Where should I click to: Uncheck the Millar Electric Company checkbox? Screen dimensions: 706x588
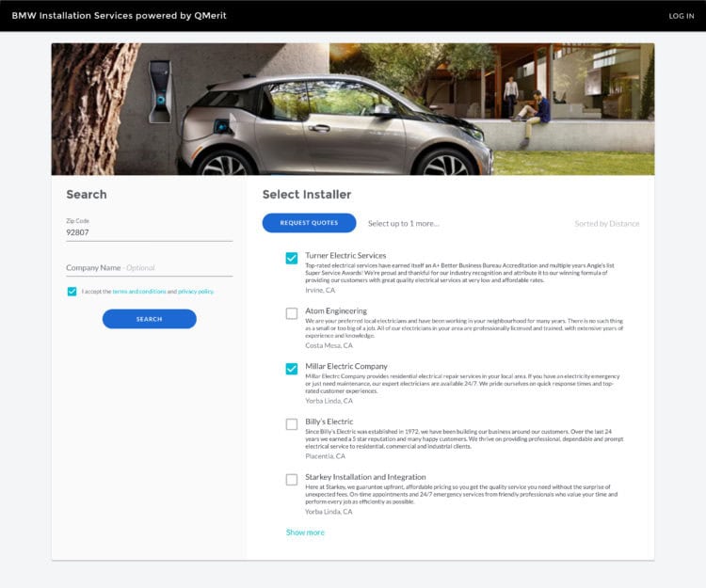pos(292,369)
